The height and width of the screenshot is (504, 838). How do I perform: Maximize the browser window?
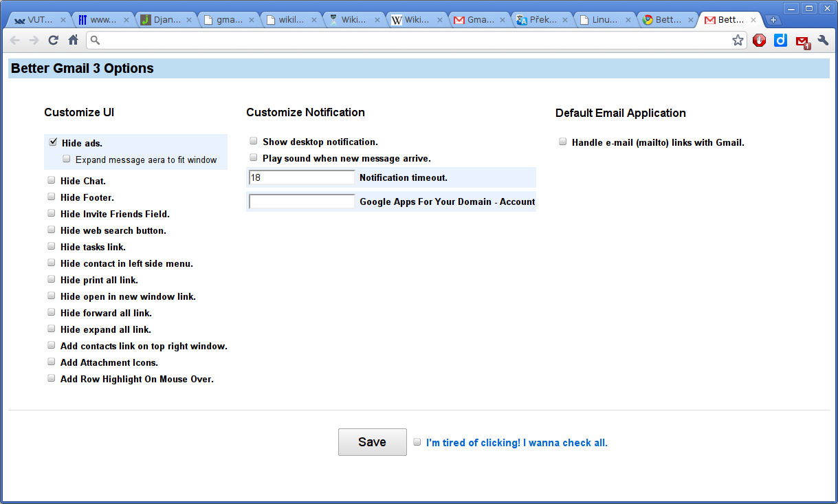808,8
